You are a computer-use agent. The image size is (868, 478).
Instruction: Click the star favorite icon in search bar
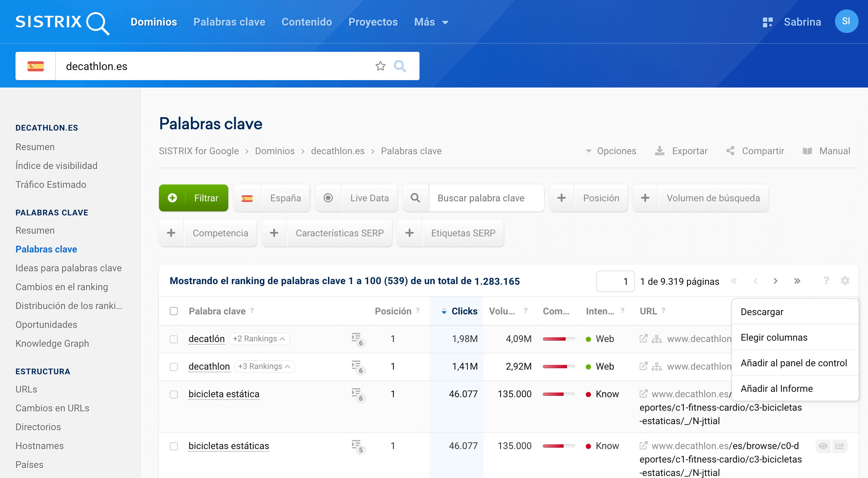[x=380, y=66]
